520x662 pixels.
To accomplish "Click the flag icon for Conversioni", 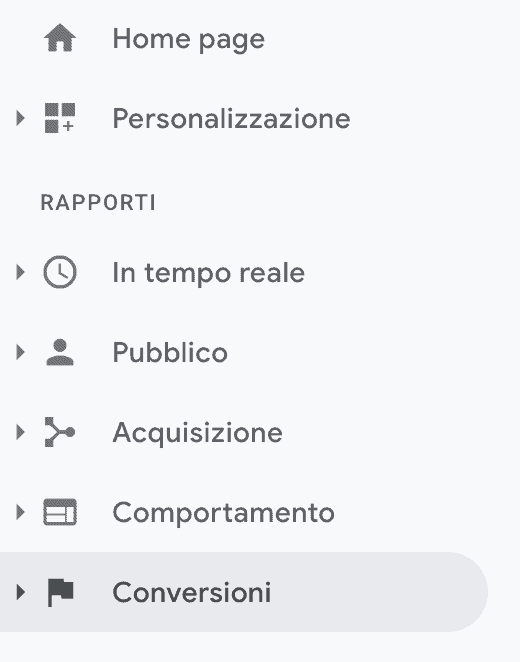I will tap(60, 592).
